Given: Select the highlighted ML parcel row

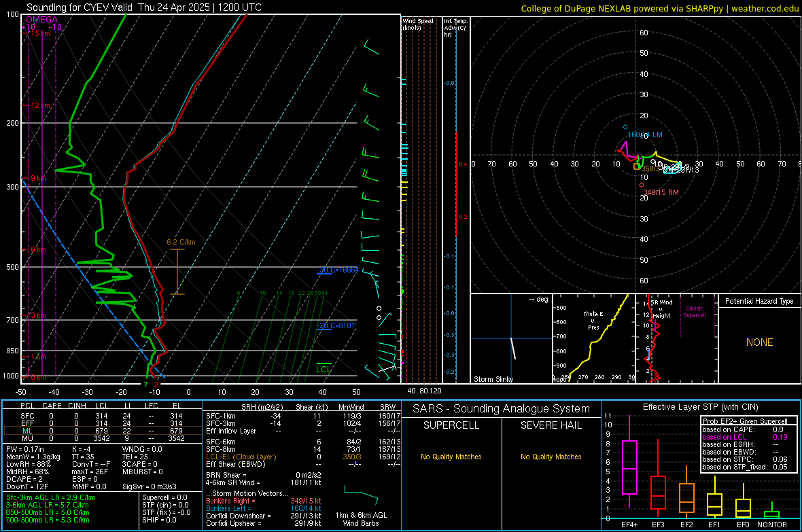Looking at the screenshot, I should [103, 431].
